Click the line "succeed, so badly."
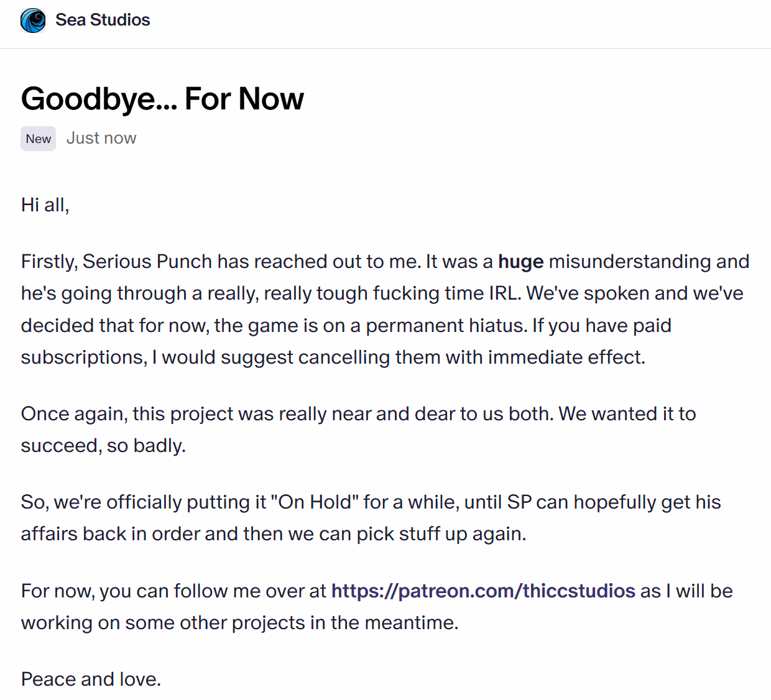This screenshot has width=771, height=700. point(103,446)
